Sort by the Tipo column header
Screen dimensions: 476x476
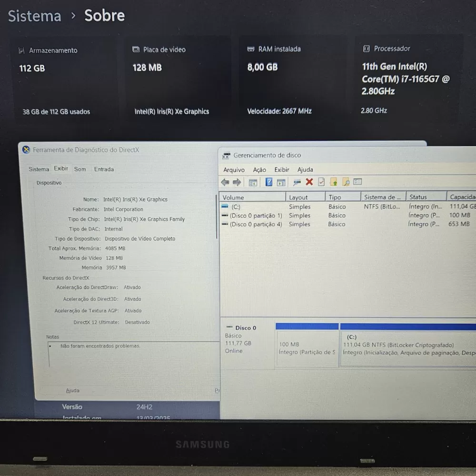click(x=343, y=197)
